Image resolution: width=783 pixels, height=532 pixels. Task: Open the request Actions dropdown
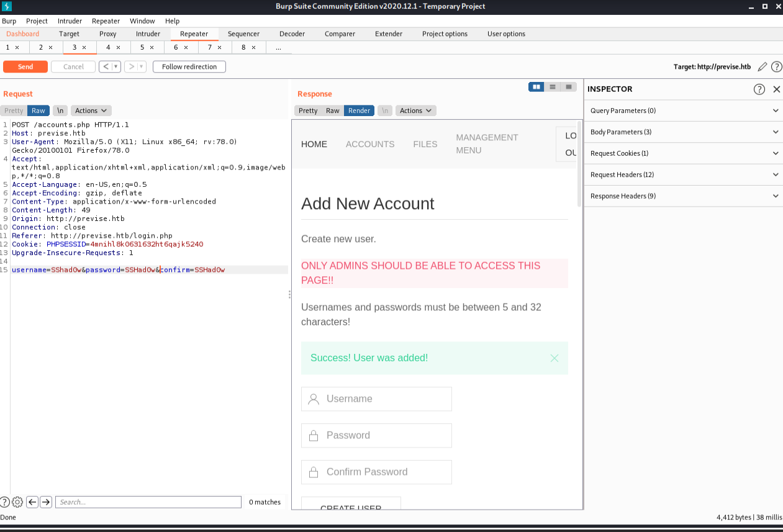coord(91,110)
